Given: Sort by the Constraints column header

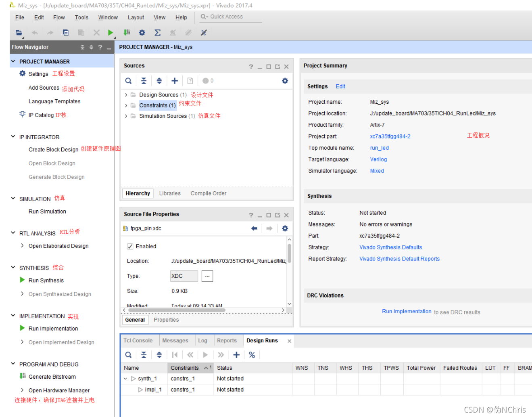Looking at the screenshot, I should (190, 368).
